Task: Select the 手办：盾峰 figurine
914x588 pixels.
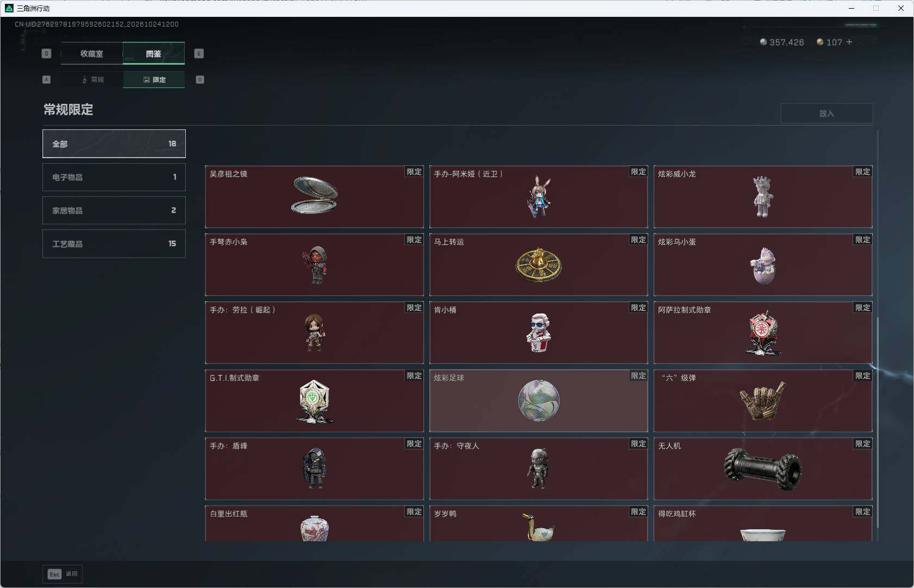Action: click(x=314, y=468)
